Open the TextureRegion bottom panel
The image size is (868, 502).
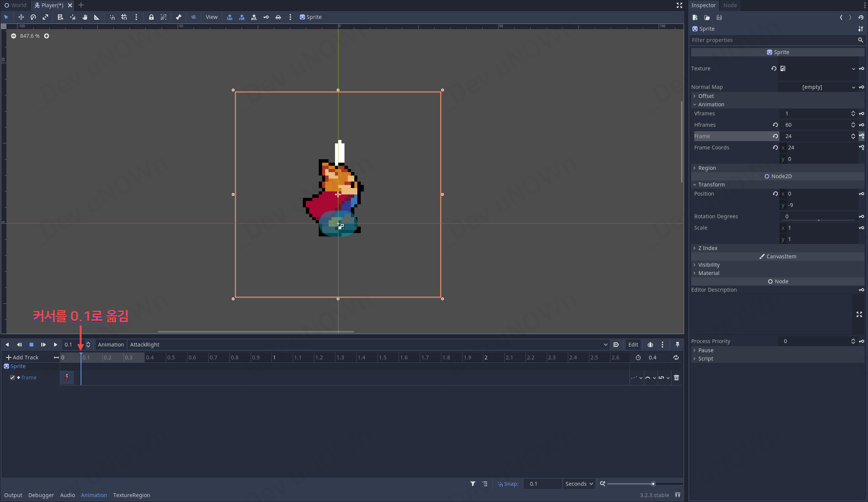click(x=131, y=495)
